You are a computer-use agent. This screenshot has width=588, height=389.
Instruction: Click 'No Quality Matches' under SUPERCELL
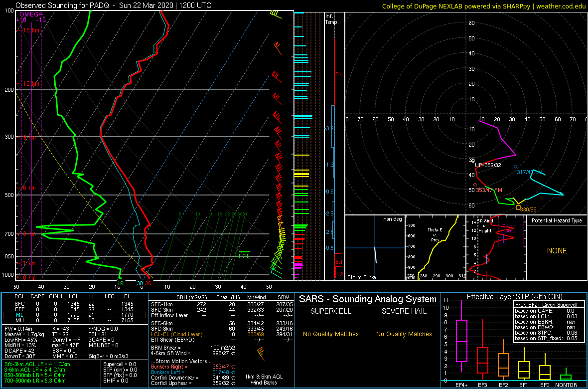click(x=331, y=334)
